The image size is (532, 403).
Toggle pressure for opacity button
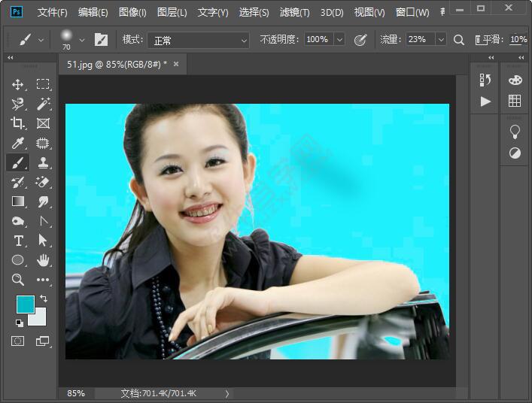tap(360, 39)
